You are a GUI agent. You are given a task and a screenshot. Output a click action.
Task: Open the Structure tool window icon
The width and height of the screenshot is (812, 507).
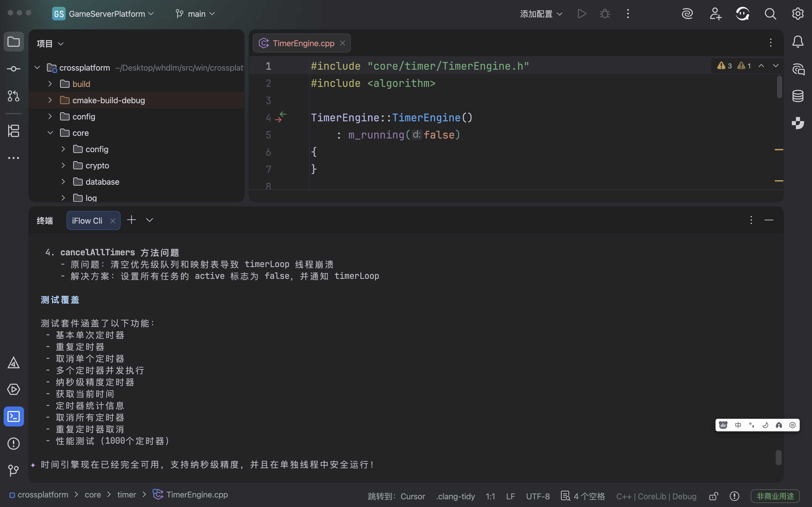click(13, 131)
